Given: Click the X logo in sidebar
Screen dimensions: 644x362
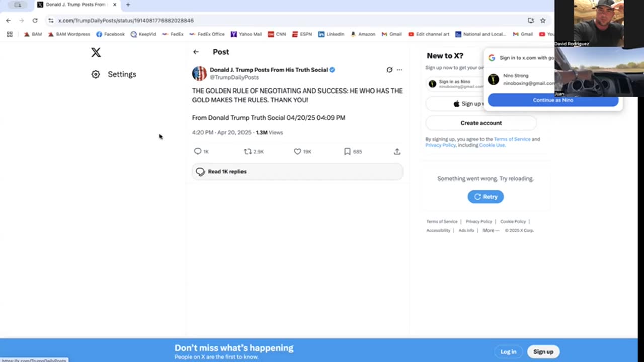Looking at the screenshot, I should 96,52.
